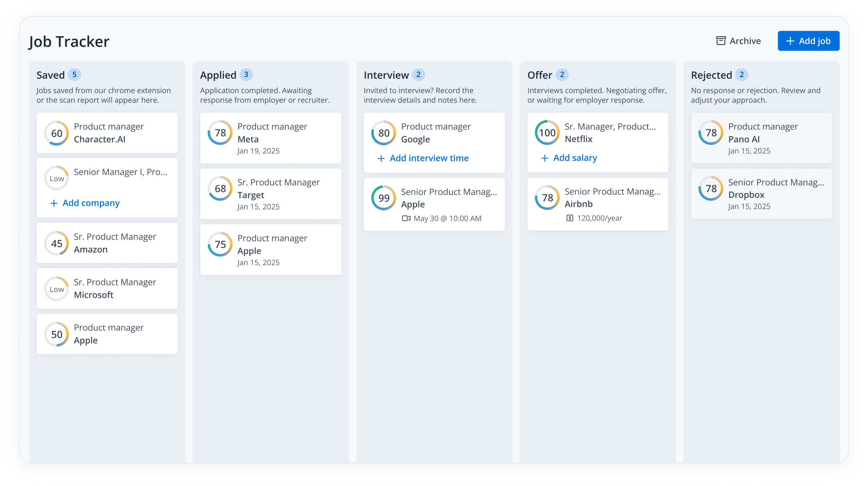Open the Airbnb company name
Image resolution: width=868 pixels, height=486 pixels.
[x=578, y=204]
